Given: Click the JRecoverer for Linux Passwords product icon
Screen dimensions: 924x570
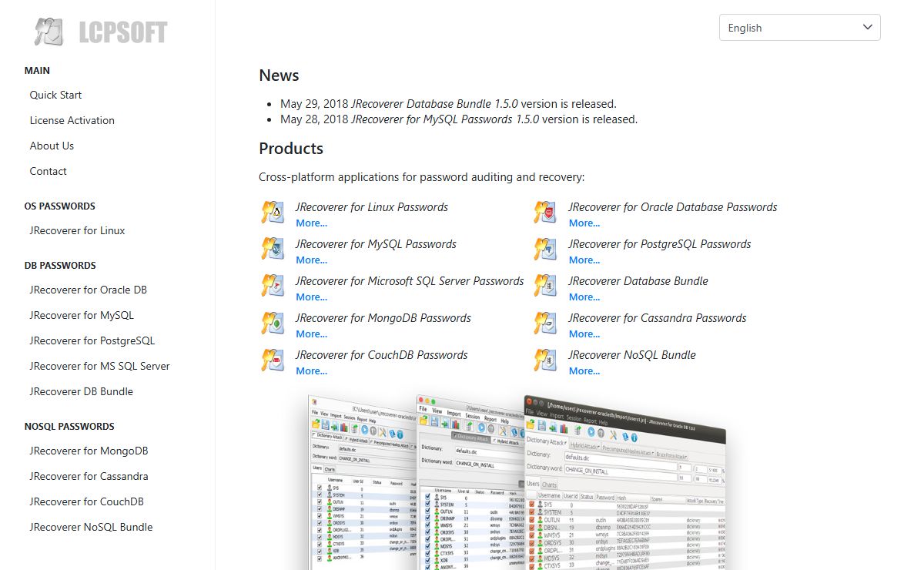Looking at the screenshot, I should 272,212.
